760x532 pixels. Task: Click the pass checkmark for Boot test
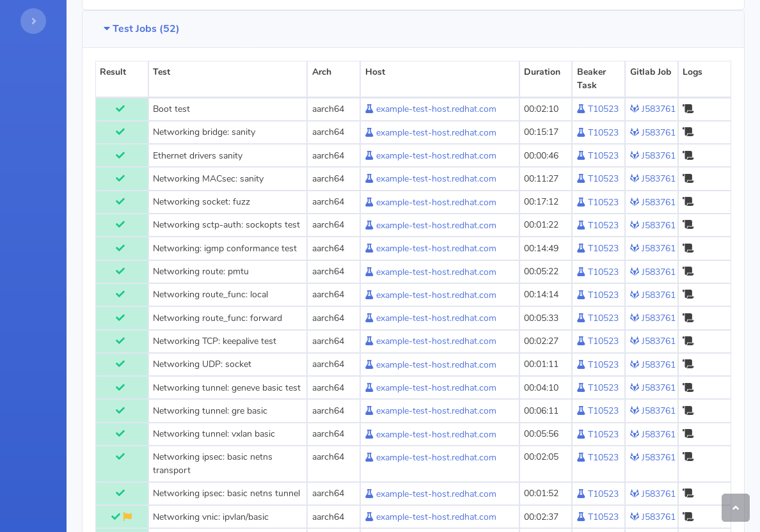coord(120,109)
